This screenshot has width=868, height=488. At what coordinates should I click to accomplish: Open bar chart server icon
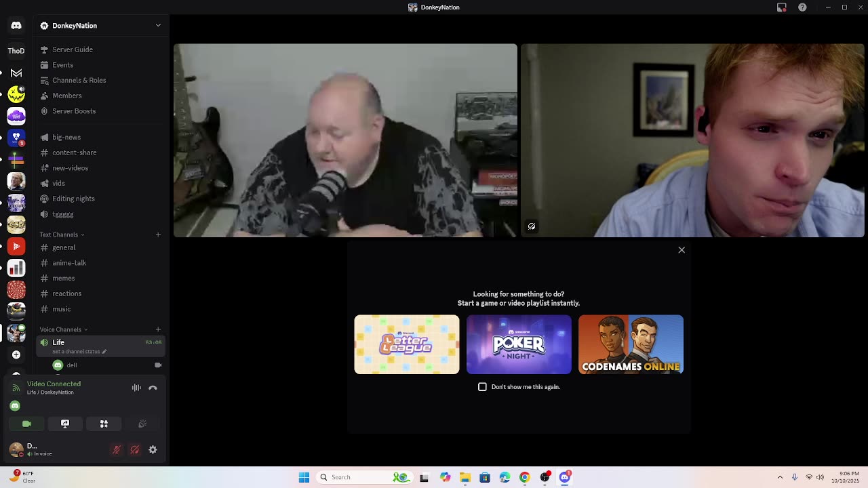[x=16, y=269]
